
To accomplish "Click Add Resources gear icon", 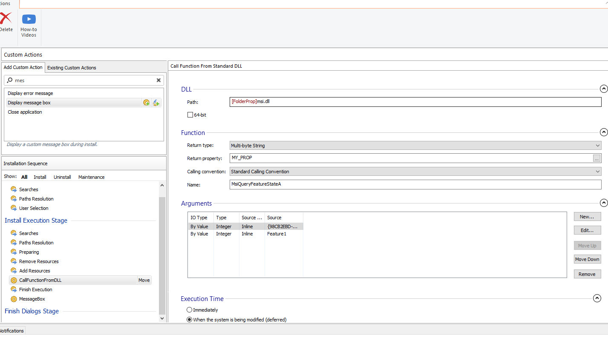I will click(x=14, y=270).
